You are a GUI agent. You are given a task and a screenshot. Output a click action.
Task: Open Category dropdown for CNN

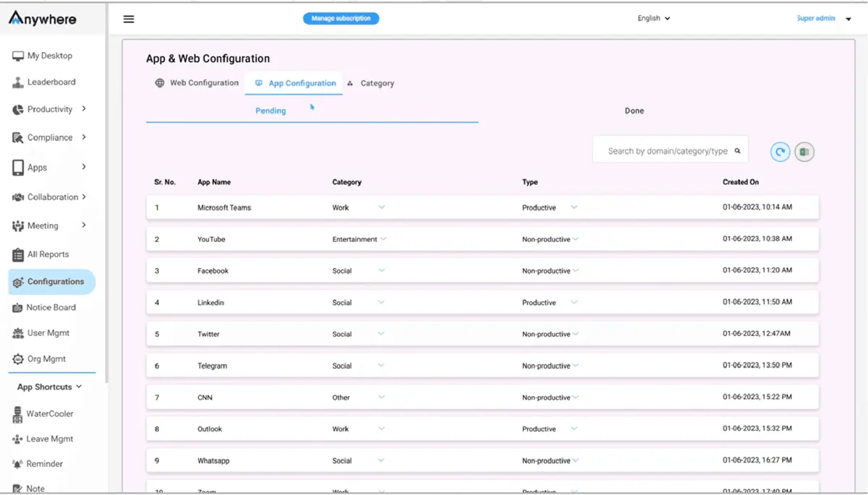381,397
